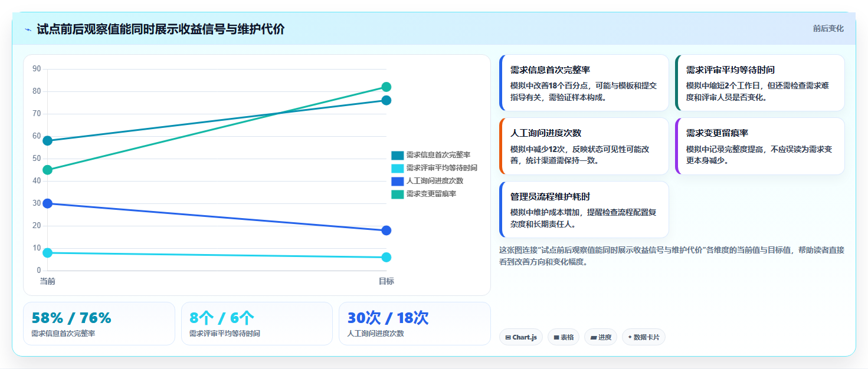The width and height of the screenshot is (868, 369).
Task: Click the Chart.js tag pill
Action: click(521, 337)
